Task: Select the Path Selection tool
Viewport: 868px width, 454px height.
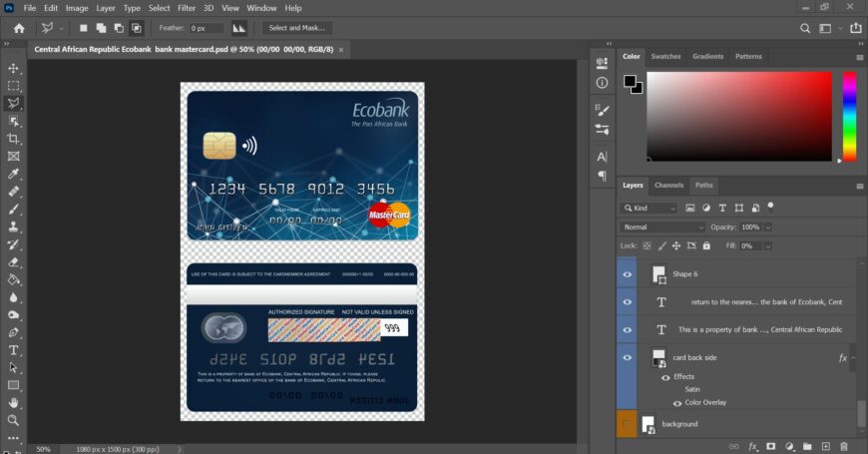Action: (13, 367)
